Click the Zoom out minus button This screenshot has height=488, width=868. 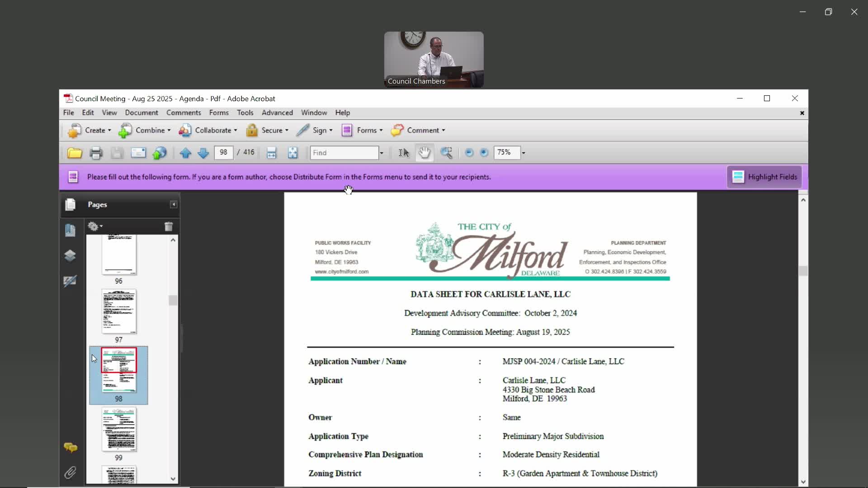[469, 153]
